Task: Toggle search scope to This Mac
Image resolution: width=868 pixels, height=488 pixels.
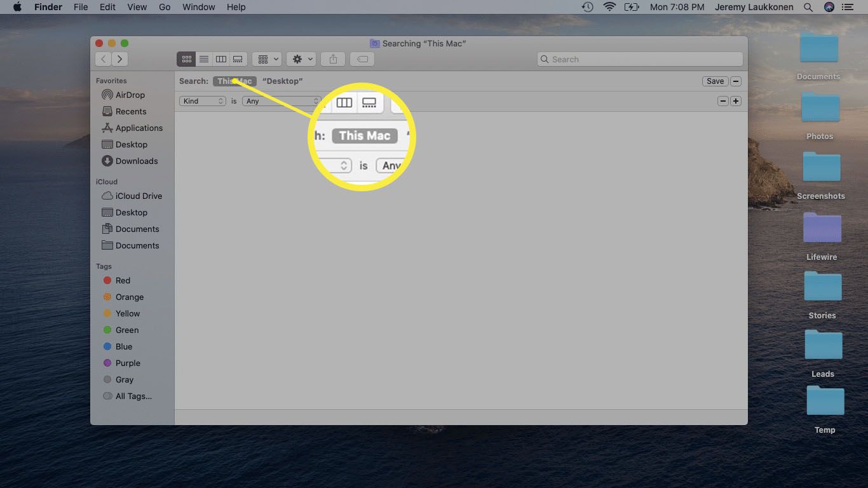Action: [x=234, y=81]
